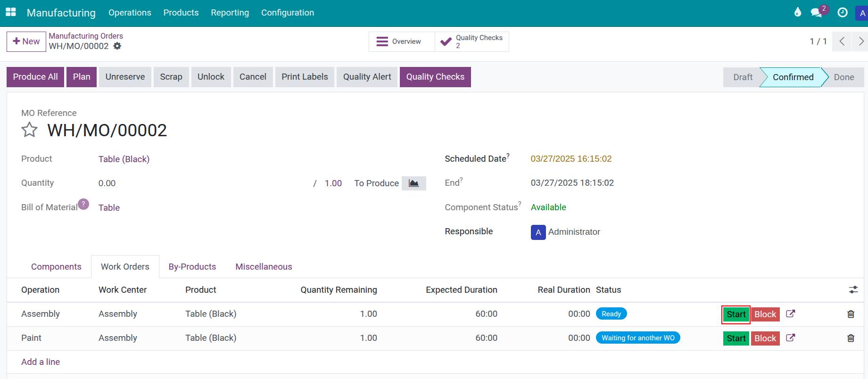Create a new record with the New button
This screenshot has height=379, width=868.
point(26,41)
